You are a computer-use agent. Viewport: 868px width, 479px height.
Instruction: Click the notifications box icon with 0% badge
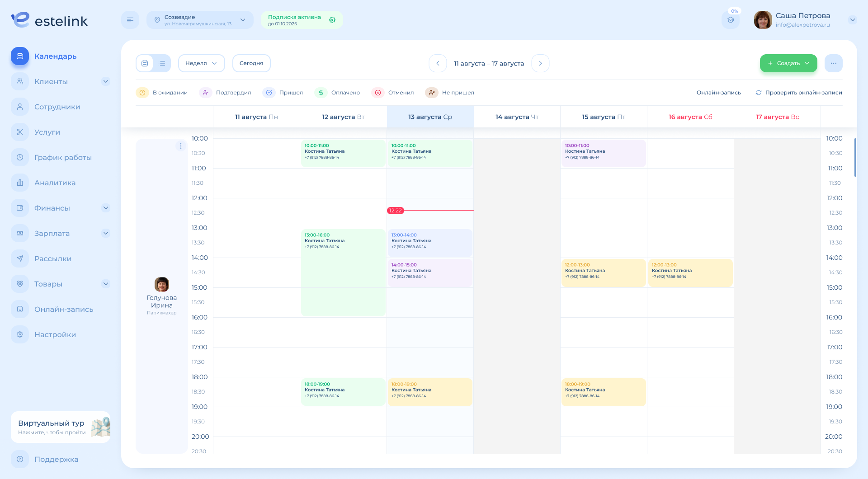(x=731, y=20)
